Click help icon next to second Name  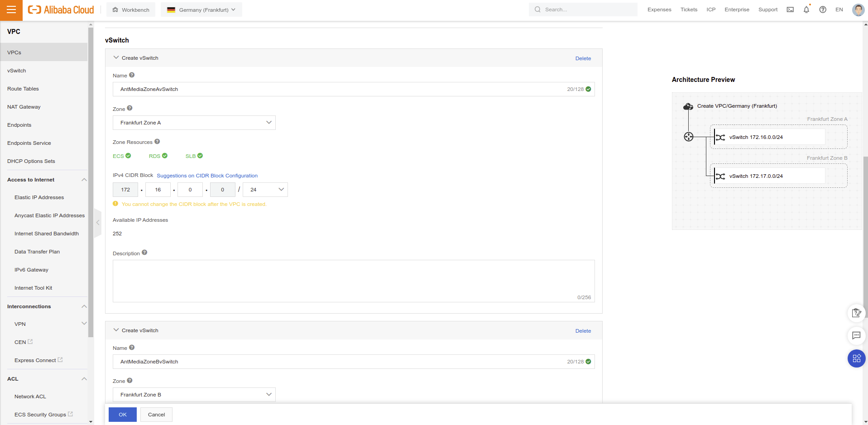tap(132, 348)
